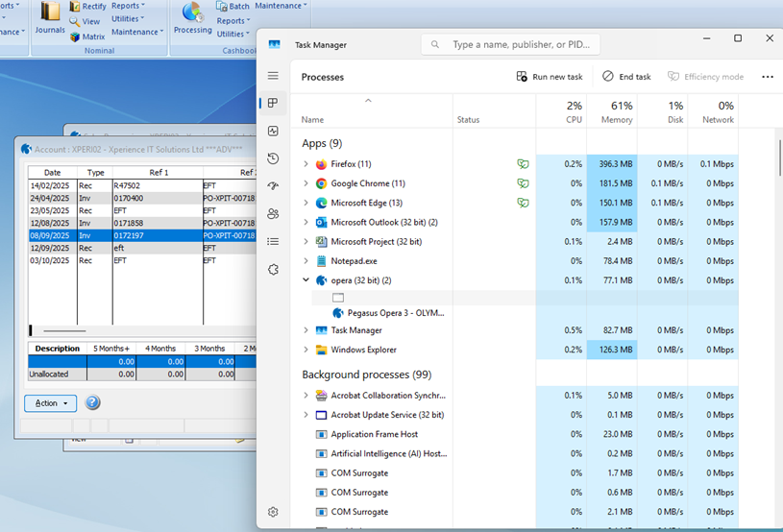Image resolution: width=783 pixels, height=532 pixels.
Task: Click the blue help question mark icon
Action: [x=92, y=402]
